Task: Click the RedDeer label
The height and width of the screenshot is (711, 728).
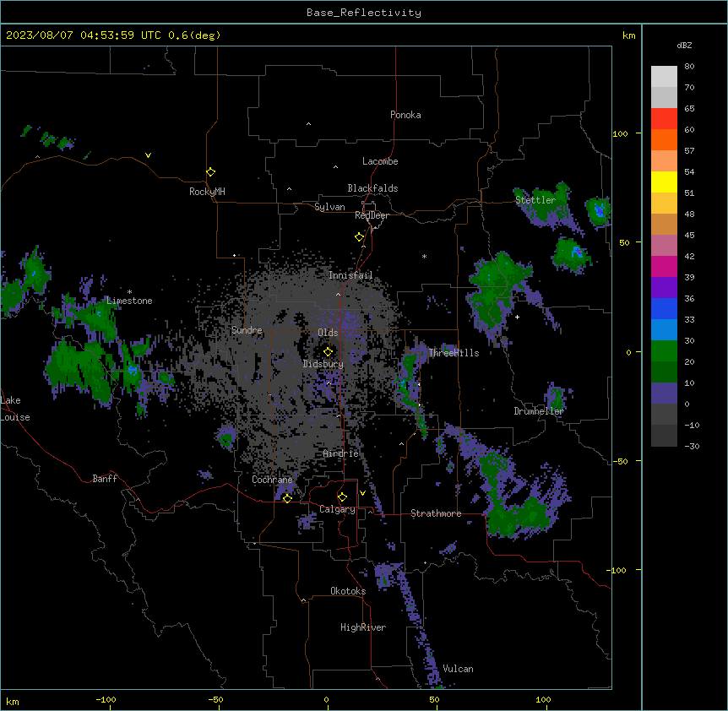Action: 372,215
